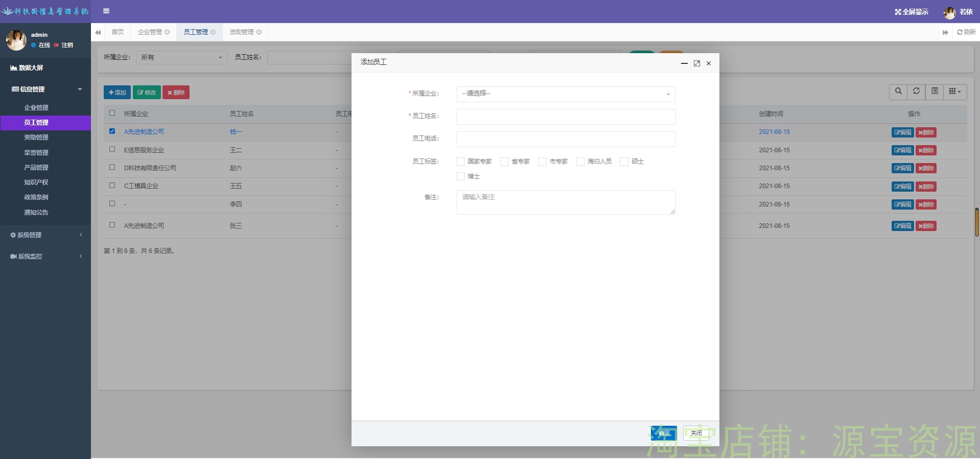
Task: Close the 添加员工 dialog with X
Action: click(x=709, y=63)
